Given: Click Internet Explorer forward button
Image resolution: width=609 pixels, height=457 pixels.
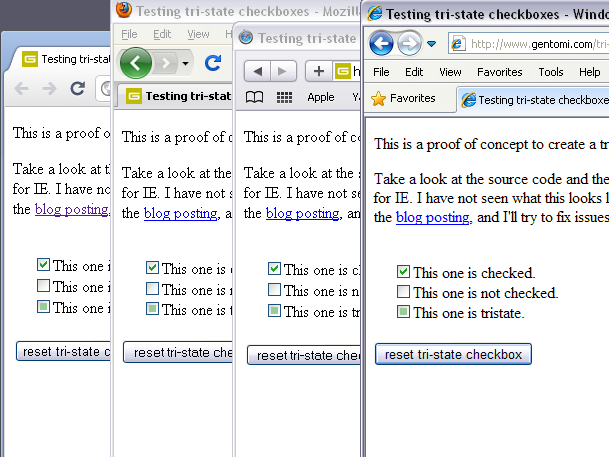Looking at the screenshot, I should pyautogui.click(x=409, y=43).
